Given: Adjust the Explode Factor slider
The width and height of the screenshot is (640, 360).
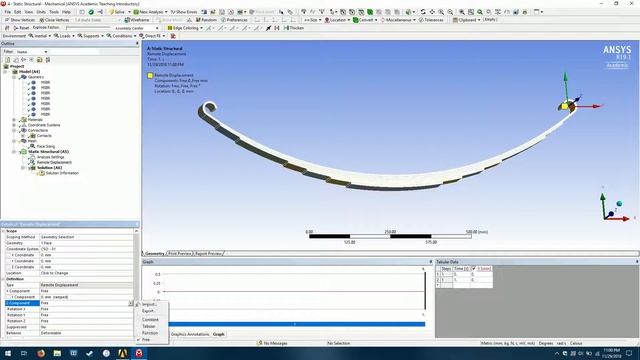Looking at the screenshot, I should (x=88, y=28).
